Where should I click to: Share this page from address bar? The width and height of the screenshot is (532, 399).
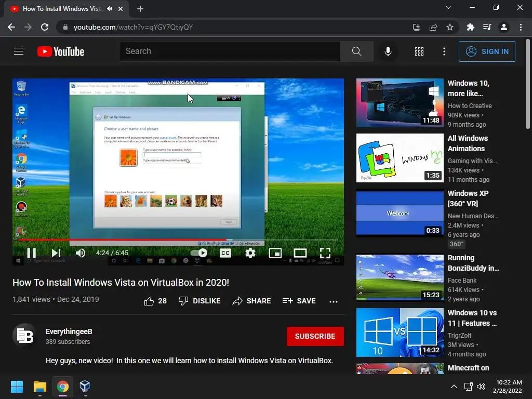coord(433,27)
